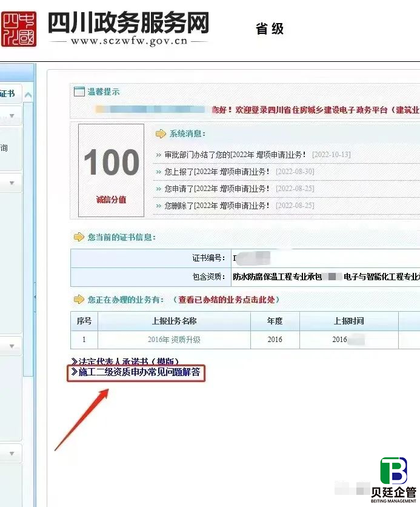Click the 年度 cell showing 2016

(x=275, y=340)
